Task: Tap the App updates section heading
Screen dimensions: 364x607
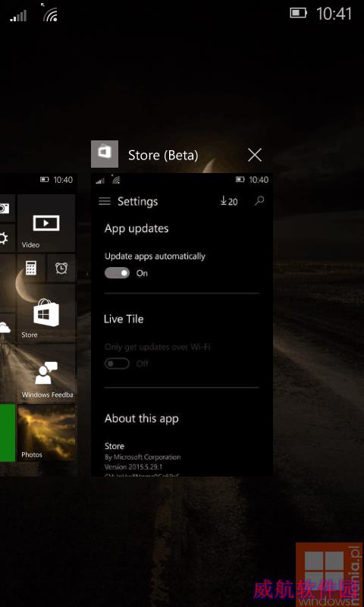Action: (x=136, y=228)
